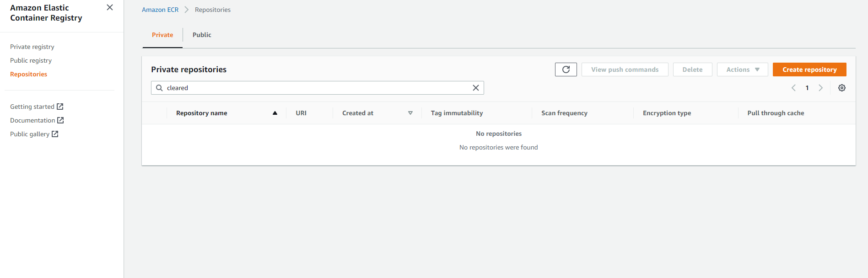Sort by Created at arrow
This screenshot has height=278, width=868.
point(410,113)
